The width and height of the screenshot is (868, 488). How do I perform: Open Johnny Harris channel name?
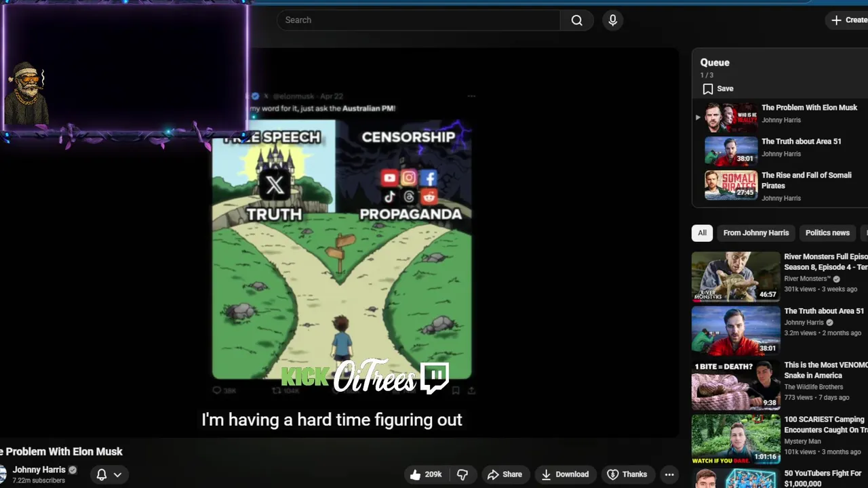pyautogui.click(x=39, y=470)
